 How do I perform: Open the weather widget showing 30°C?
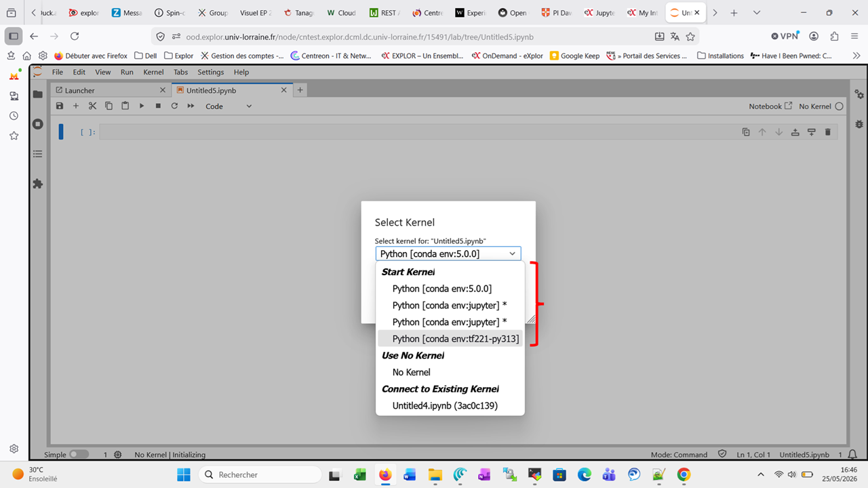(35, 474)
